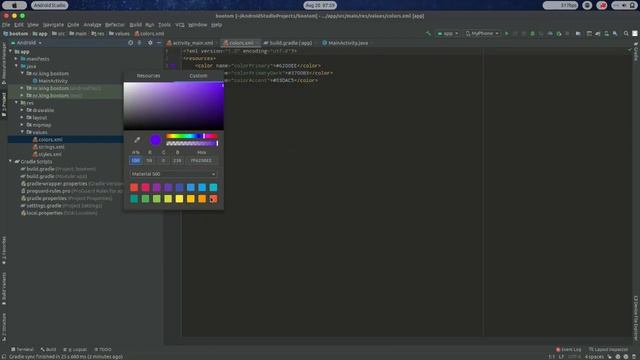Toggle the Project side tab
640x360 pixels.
point(4,105)
